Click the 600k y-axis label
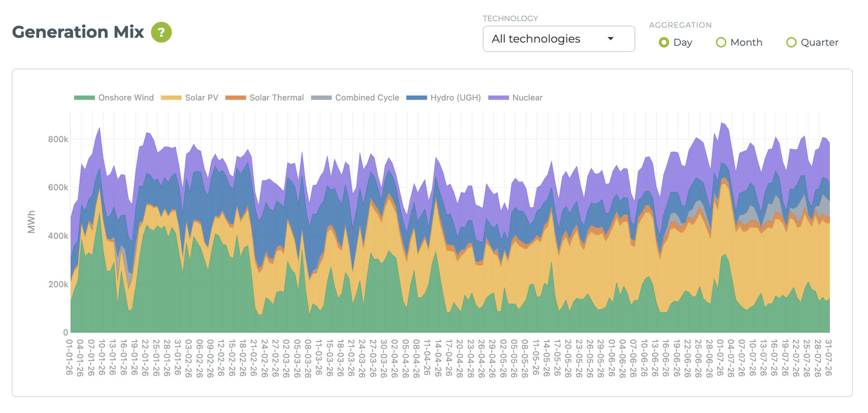Screen dimensions: 868x413 tap(58, 188)
